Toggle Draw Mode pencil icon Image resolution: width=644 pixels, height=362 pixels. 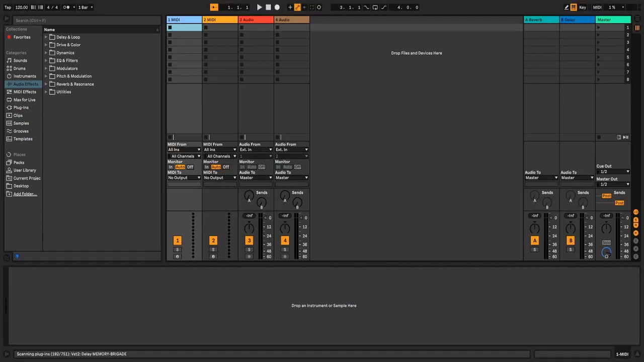pos(566,7)
